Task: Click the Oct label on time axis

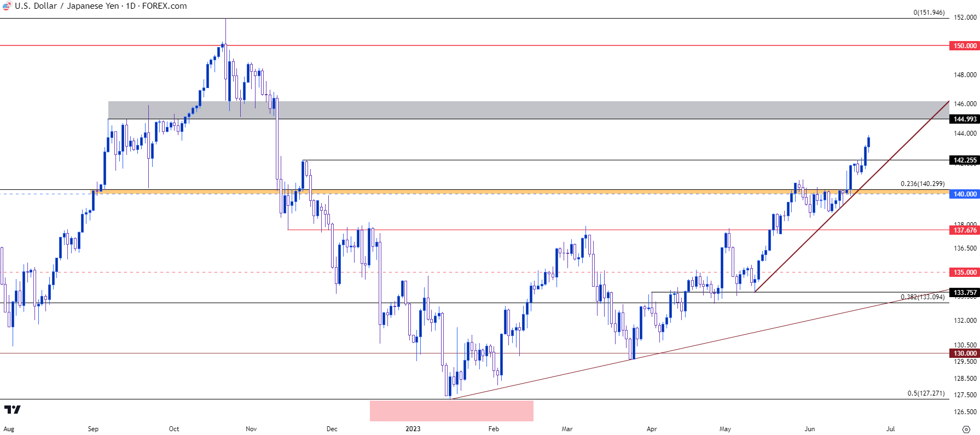Action: (174, 429)
